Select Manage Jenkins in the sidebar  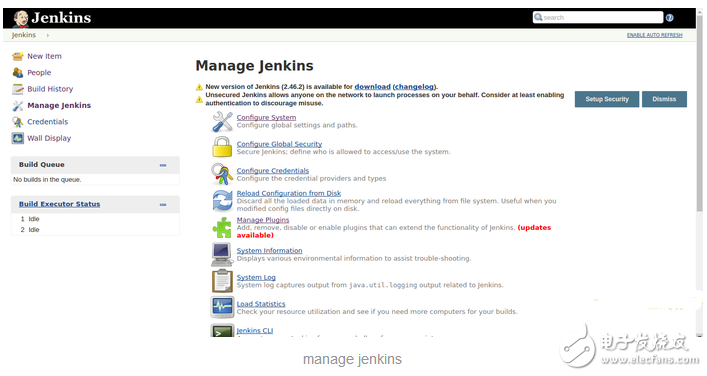[59, 105]
